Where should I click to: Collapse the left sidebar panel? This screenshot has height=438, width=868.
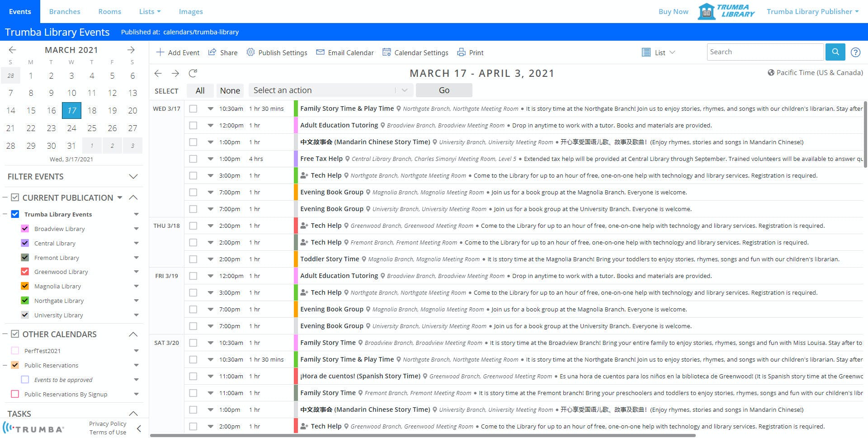click(139, 429)
